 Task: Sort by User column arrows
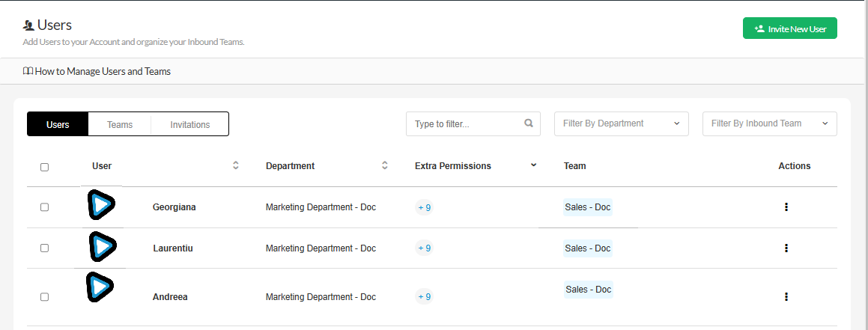point(236,165)
